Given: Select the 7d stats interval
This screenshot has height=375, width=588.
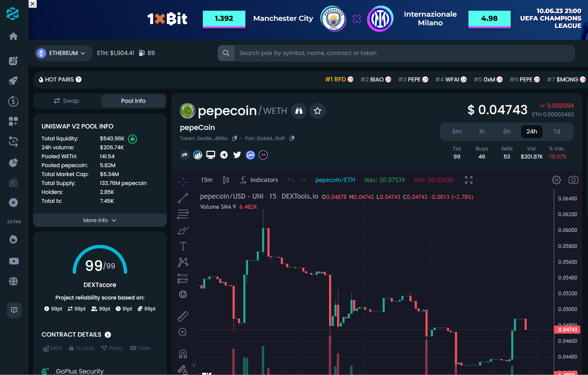Looking at the screenshot, I should pyautogui.click(x=557, y=131).
